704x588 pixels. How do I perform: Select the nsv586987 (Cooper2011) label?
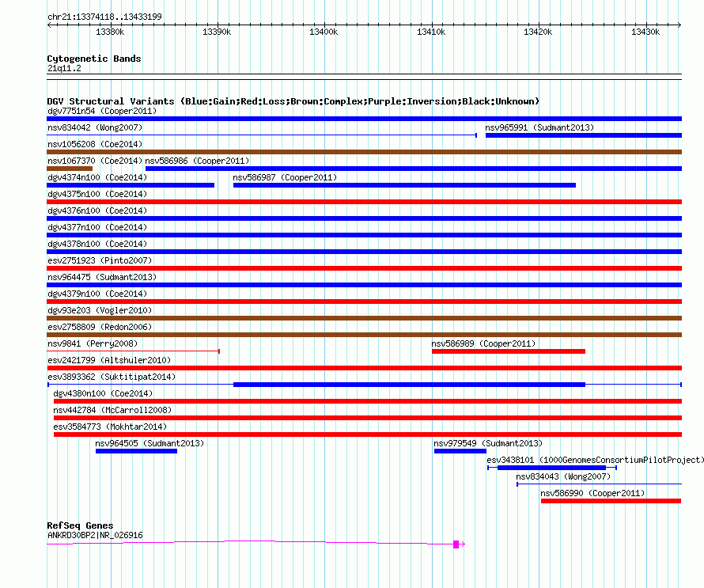coord(285,177)
